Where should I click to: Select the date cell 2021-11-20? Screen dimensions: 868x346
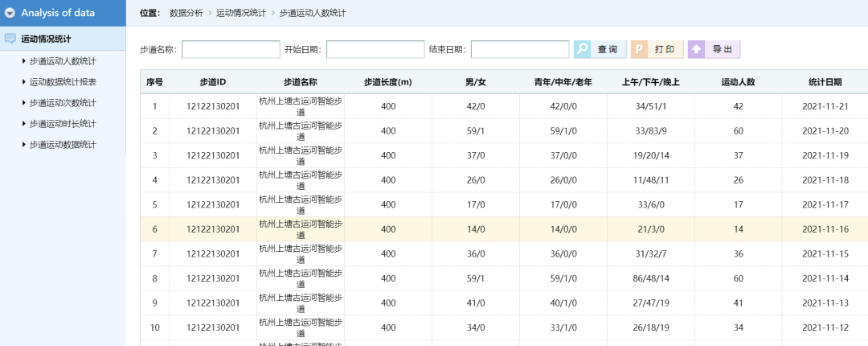[x=825, y=131]
